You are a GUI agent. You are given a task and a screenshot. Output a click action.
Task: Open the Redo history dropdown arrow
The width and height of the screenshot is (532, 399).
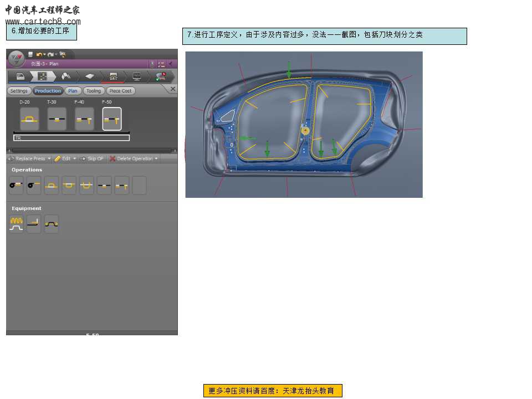[56, 55]
